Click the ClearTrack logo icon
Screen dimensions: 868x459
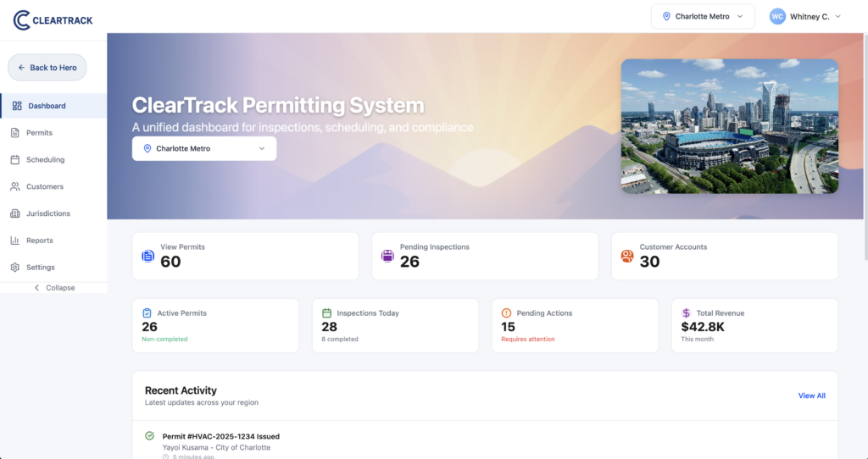[x=22, y=19]
